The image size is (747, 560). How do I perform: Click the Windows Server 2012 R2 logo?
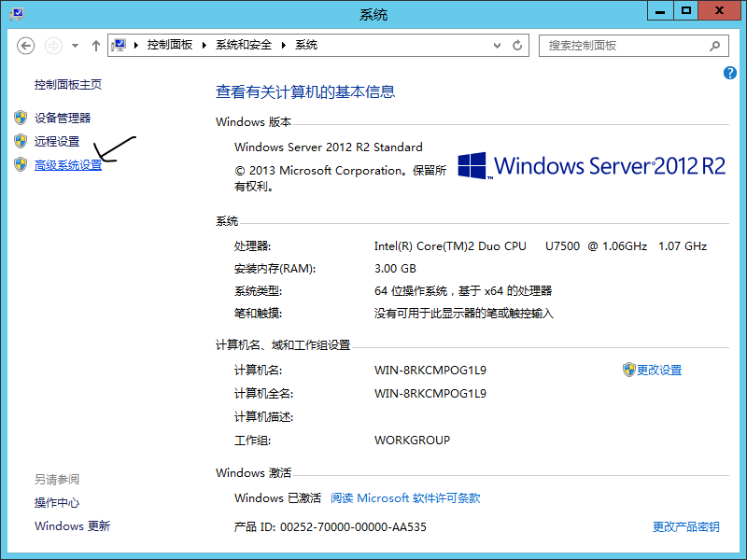(x=591, y=166)
